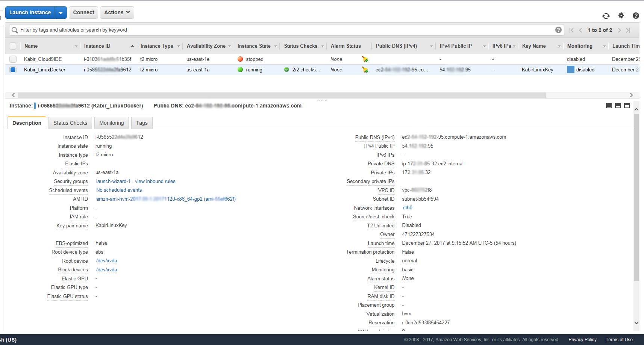Open IPv6 IPs column dropdown
The width and height of the screenshot is (644, 345).
tap(514, 46)
